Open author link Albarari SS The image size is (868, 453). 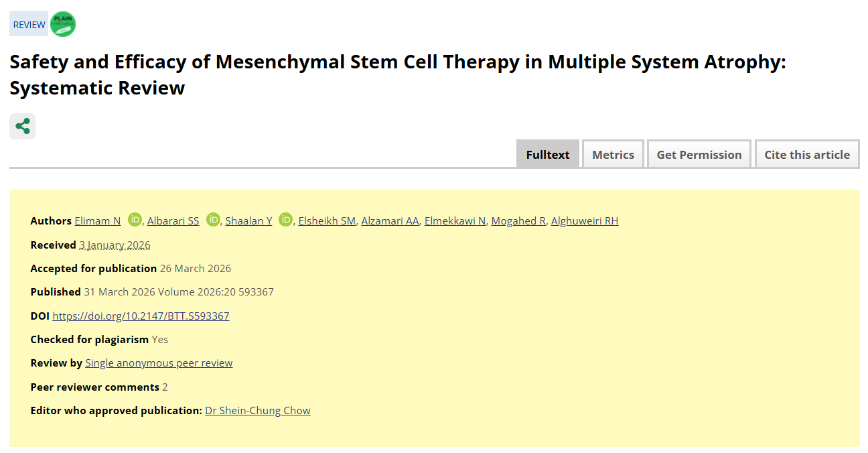click(x=173, y=221)
